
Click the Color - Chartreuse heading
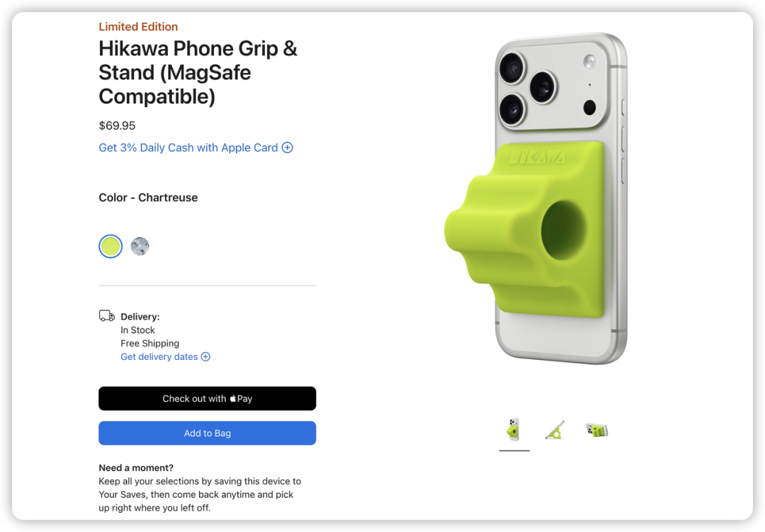[x=148, y=197]
